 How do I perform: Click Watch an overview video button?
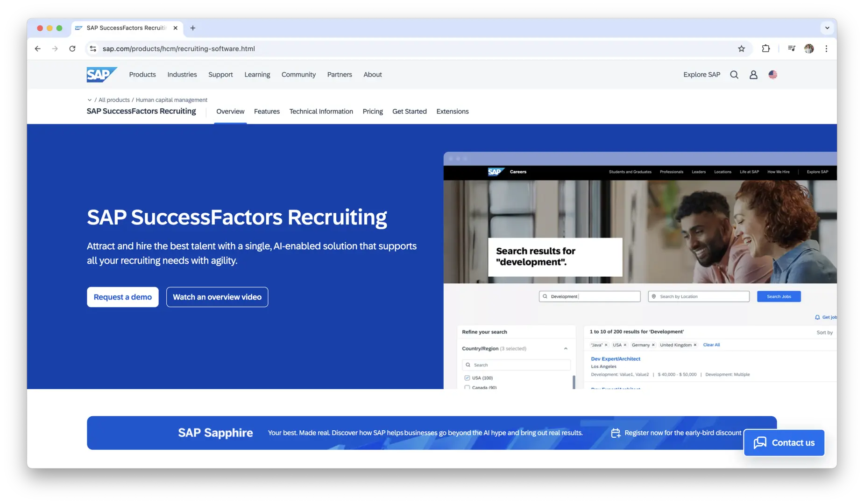point(217,297)
